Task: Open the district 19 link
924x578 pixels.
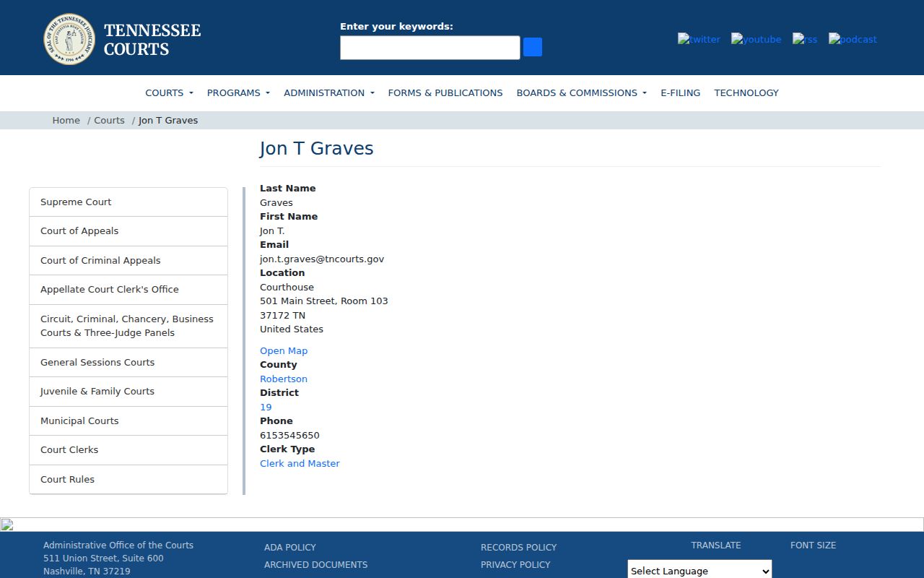Action: (266, 407)
